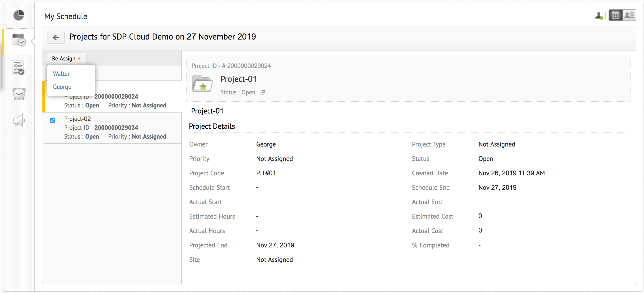Click the technician availability status icon

(x=599, y=16)
